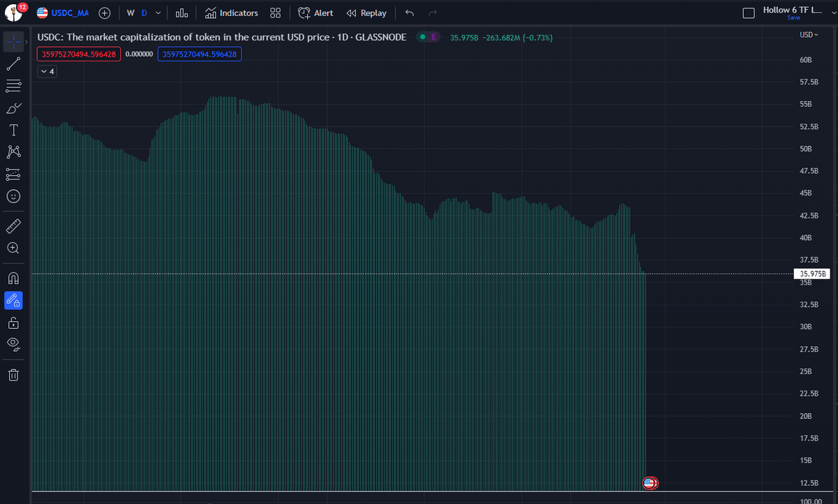Choose the Text annotation tool

coord(13,130)
